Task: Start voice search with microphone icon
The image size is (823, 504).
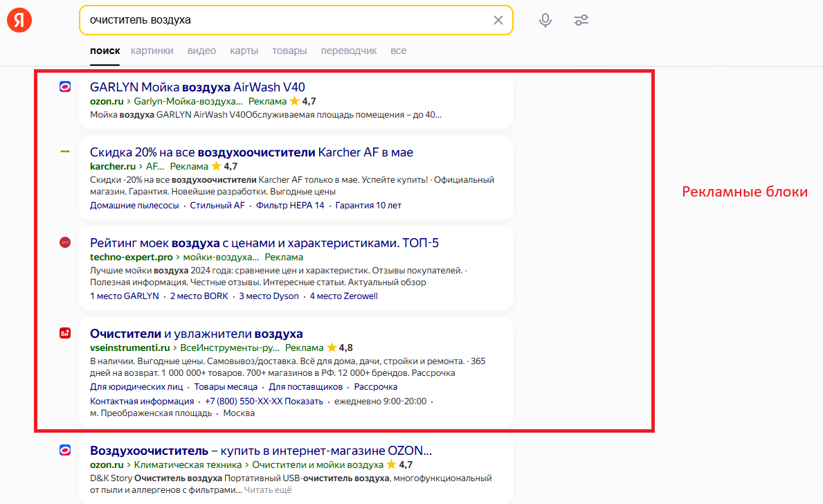Action: tap(545, 20)
